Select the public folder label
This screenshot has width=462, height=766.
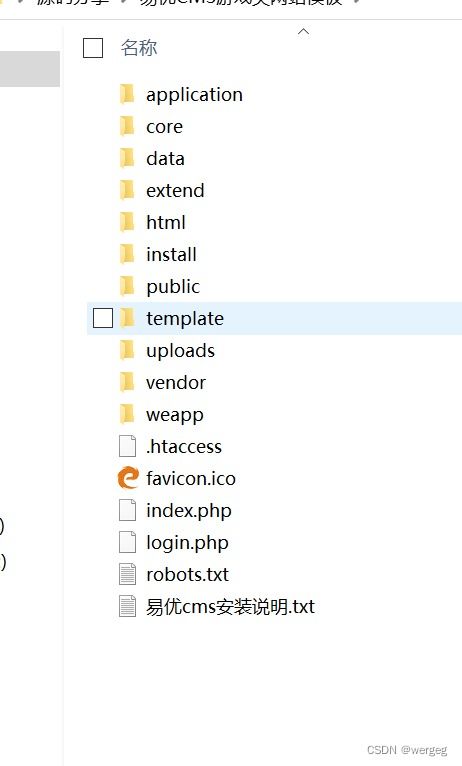173,287
